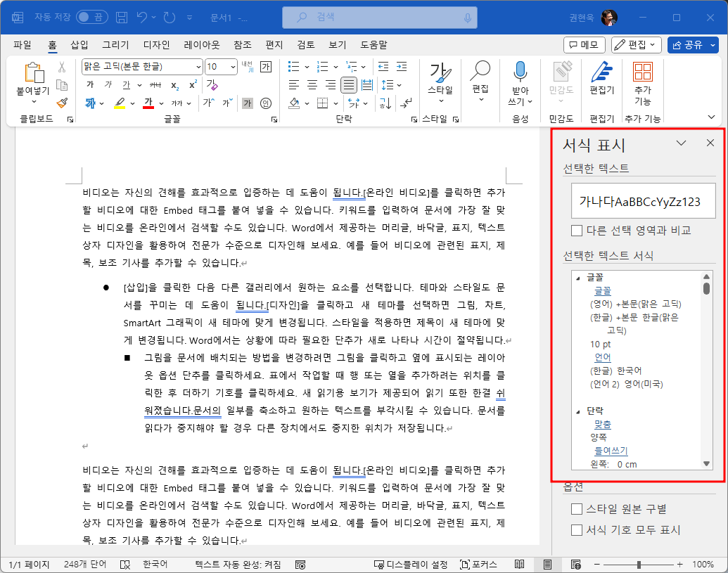Switch to the 삽입 tab
Viewport: 728px width, 573px height.
[x=79, y=45]
